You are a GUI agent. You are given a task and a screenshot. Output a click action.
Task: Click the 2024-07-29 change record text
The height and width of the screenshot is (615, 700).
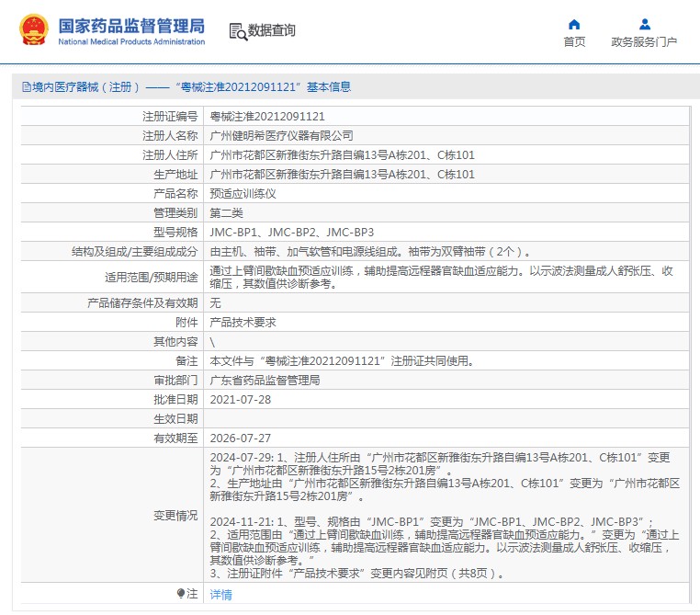pyautogui.click(x=445, y=477)
